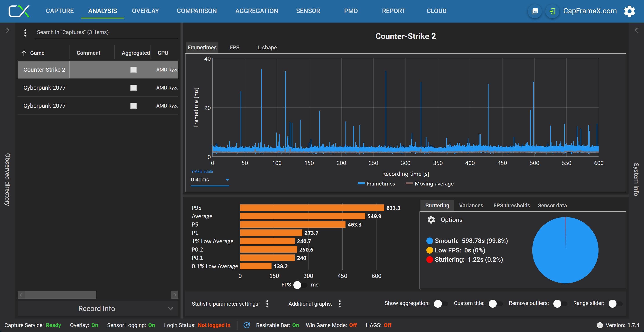Open stuttering Options gear icon

[x=431, y=220]
